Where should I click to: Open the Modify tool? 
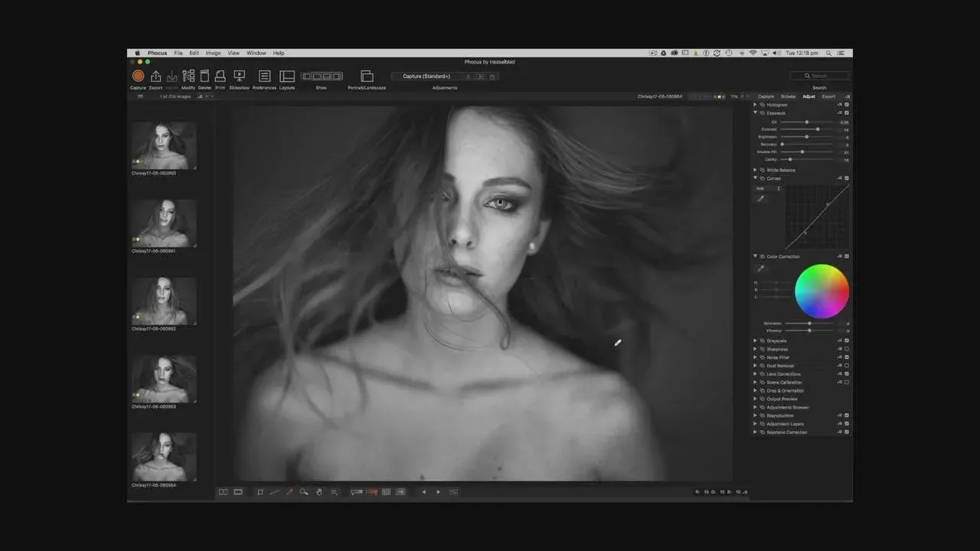[188, 76]
